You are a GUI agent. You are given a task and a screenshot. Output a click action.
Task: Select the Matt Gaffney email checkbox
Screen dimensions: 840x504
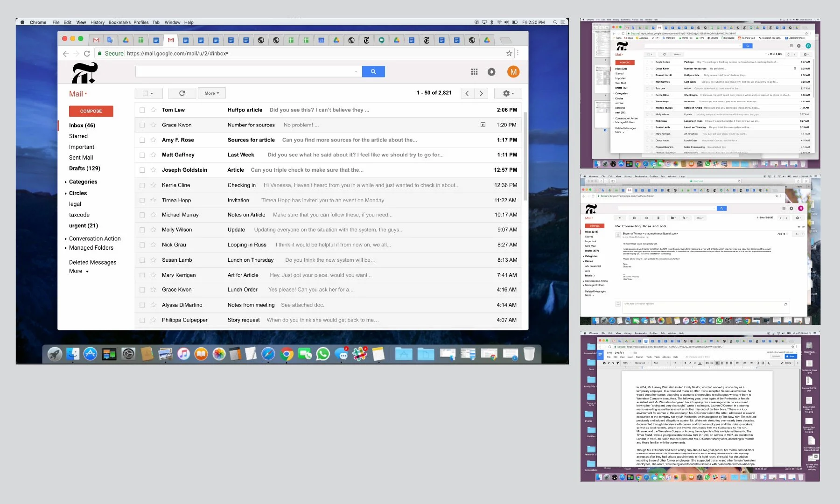tap(142, 155)
